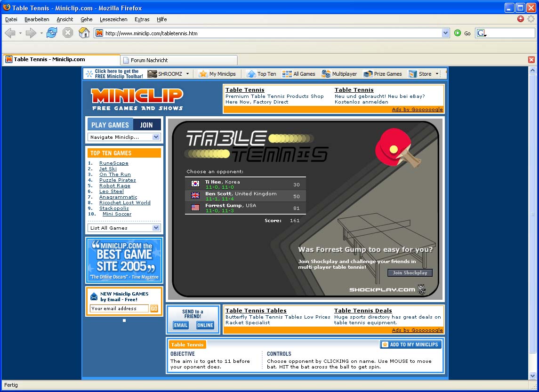The image size is (539, 392).
Task: Click the green Go icon
Action: pos(457,33)
